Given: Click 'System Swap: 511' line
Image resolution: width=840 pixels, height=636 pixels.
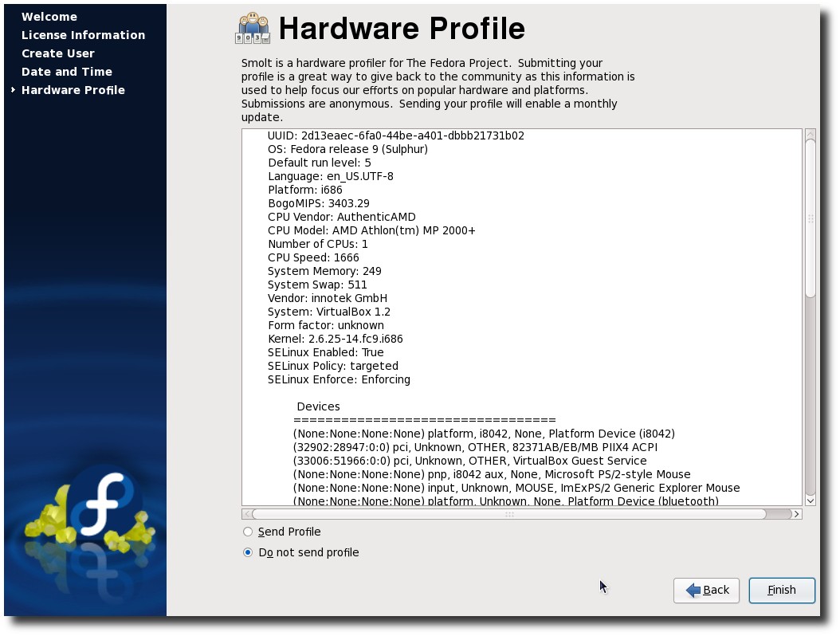Looking at the screenshot, I should pos(317,285).
